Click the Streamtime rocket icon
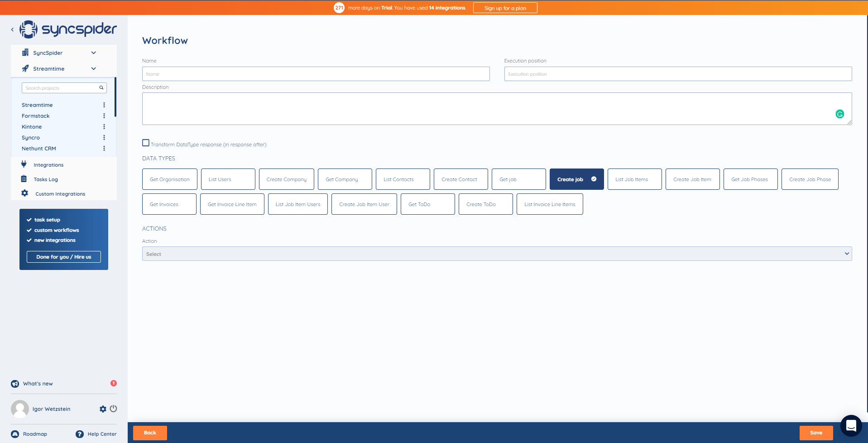This screenshot has height=443, width=868. (25, 68)
